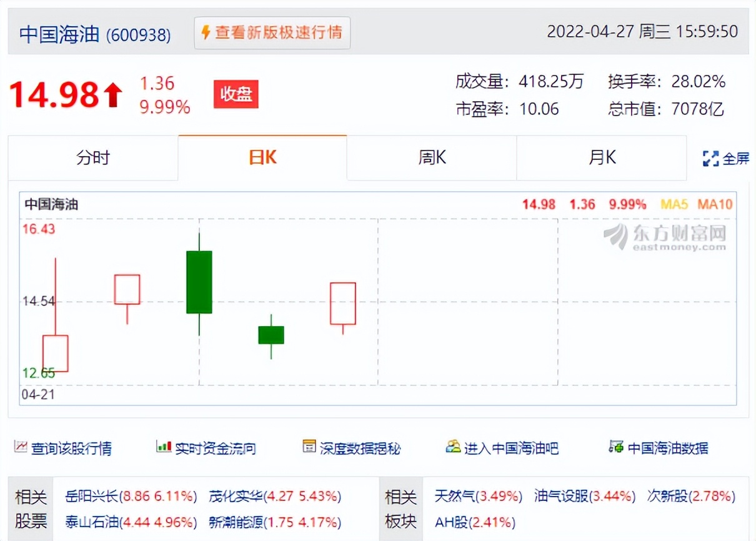Screen dimensions: 756x541
Task: Open the 油气设服 sector link
Action: pyautogui.click(x=585, y=497)
